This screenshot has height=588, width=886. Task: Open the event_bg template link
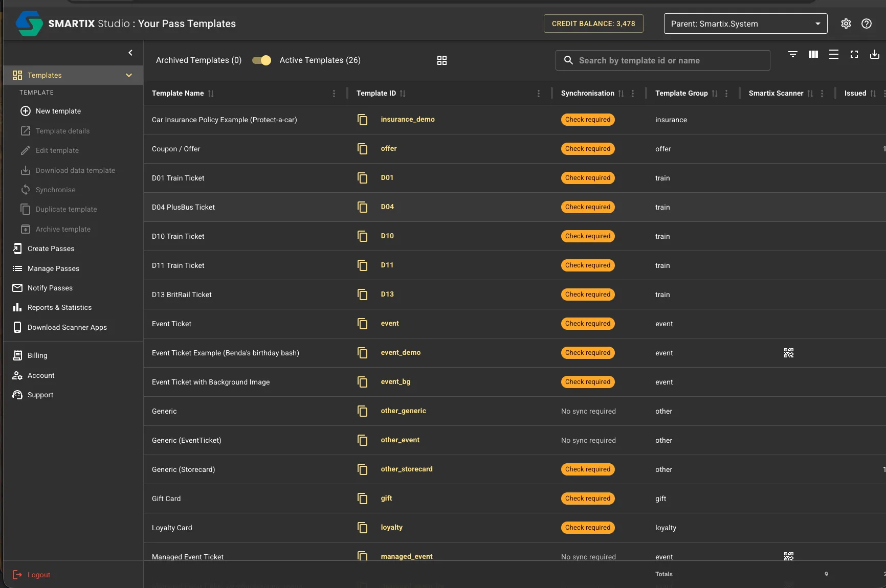coord(395,381)
